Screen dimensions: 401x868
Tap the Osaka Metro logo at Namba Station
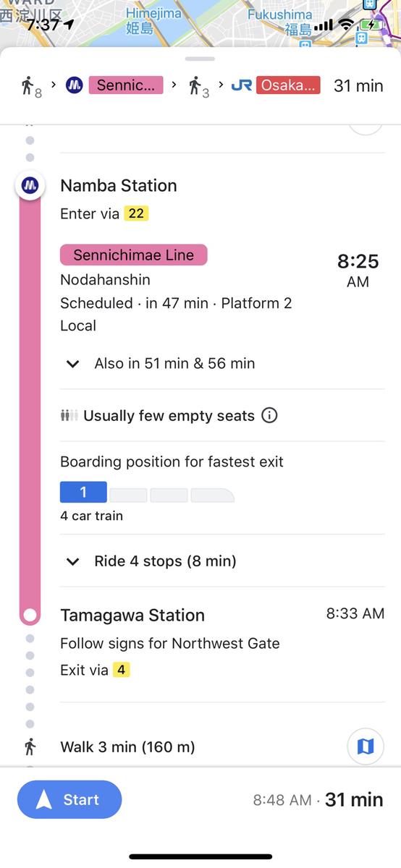click(30, 186)
